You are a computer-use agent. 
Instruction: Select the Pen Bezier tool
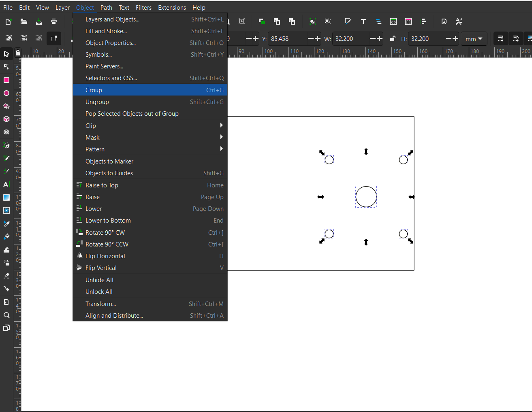6,145
